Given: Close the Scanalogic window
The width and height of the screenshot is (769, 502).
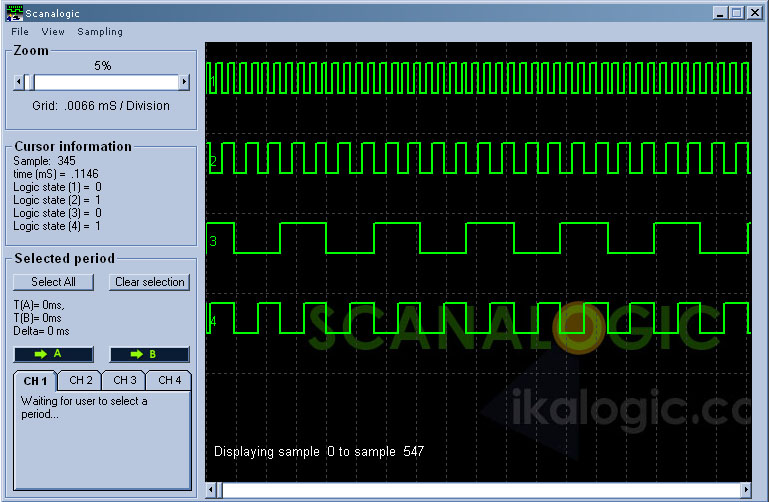Looking at the screenshot, I should tap(754, 13).
